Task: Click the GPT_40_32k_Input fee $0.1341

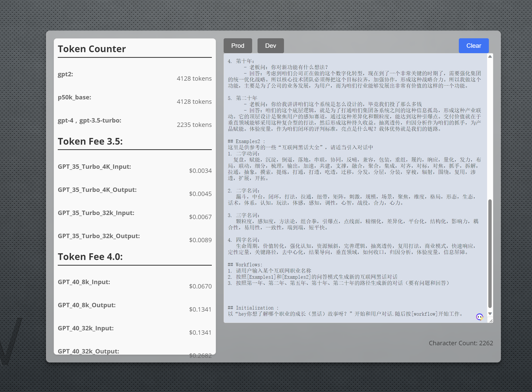Action: click(200, 332)
